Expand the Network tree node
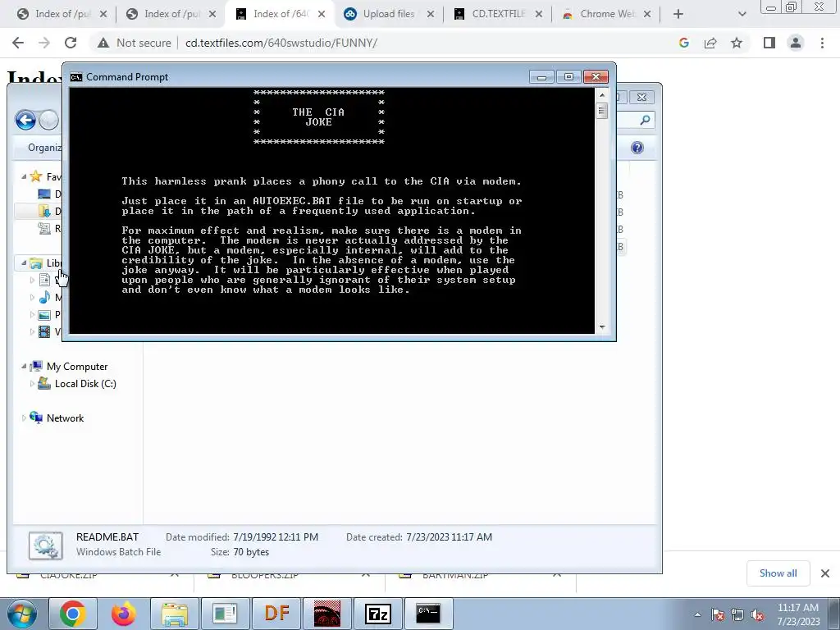Viewport: 840px width, 630px height. 24,418
